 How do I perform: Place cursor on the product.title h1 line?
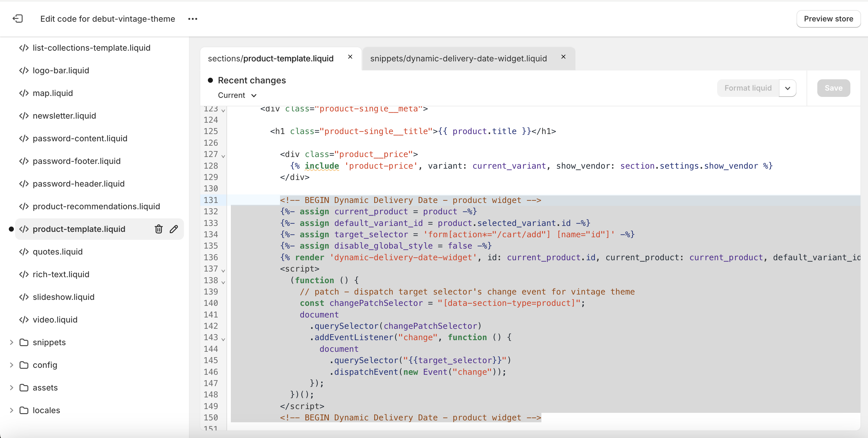coord(413,131)
